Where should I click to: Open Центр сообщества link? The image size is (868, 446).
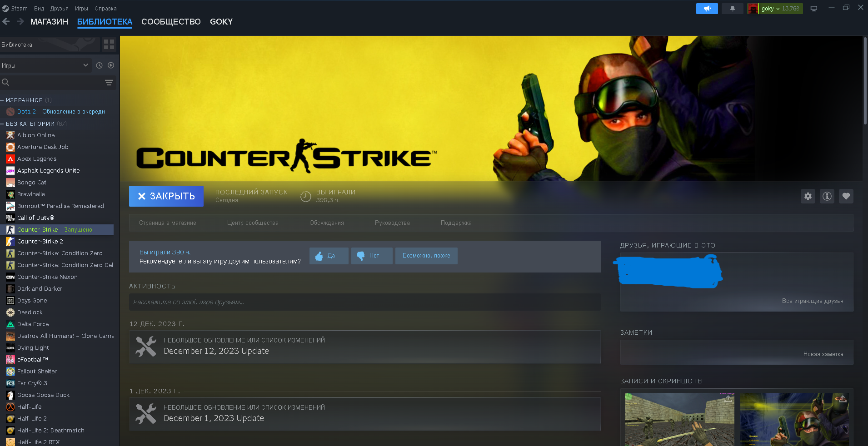click(x=253, y=223)
